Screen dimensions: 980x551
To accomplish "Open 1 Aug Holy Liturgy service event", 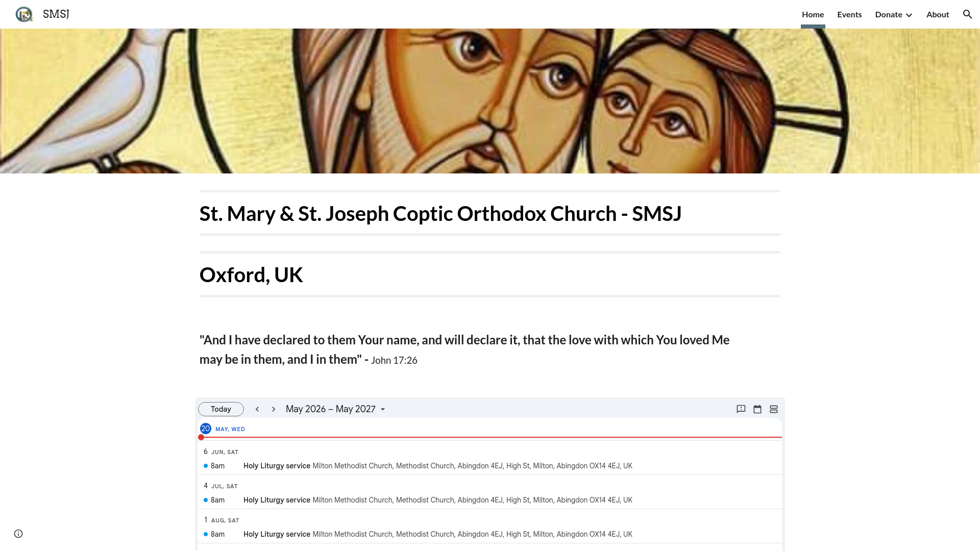I will (490, 534).
